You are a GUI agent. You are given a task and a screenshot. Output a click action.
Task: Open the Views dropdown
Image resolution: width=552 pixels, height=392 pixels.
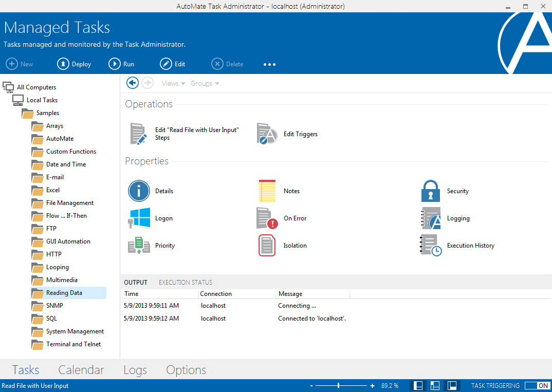[173, 83]
